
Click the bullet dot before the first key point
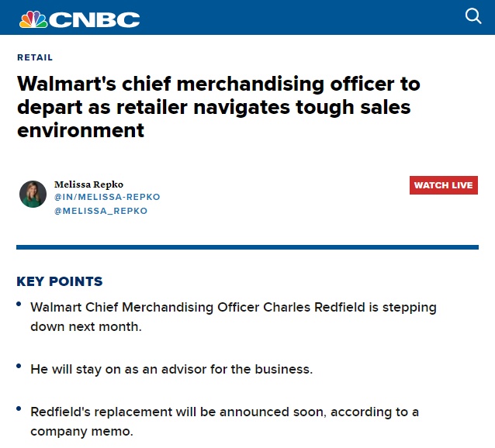19,303
